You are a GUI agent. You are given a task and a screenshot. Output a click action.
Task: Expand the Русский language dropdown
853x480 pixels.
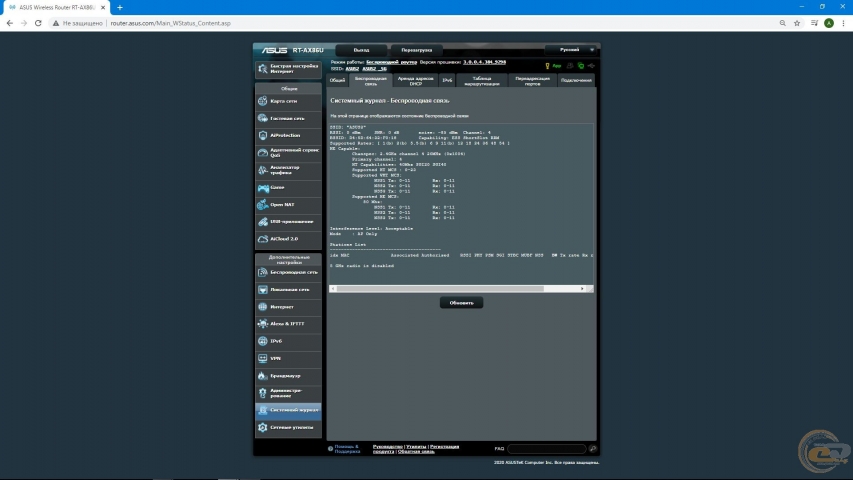tap(571, 50)
